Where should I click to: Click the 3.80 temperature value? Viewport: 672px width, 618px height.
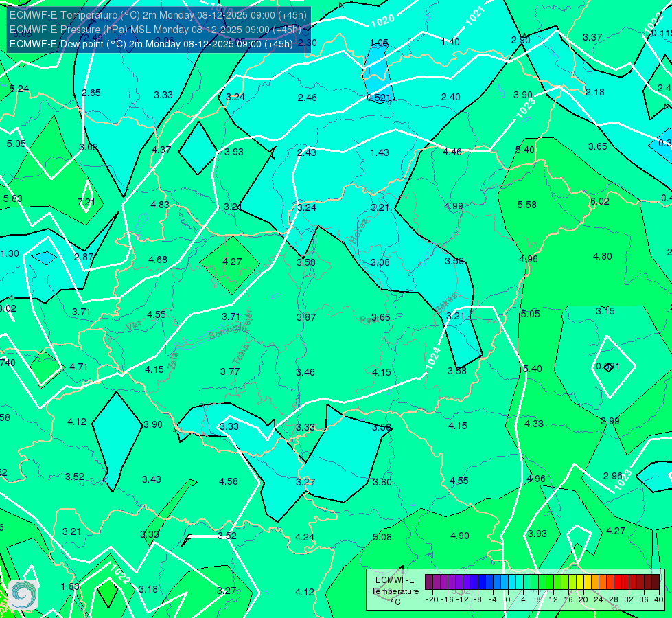pyautogui.click(x=382, y=482)
